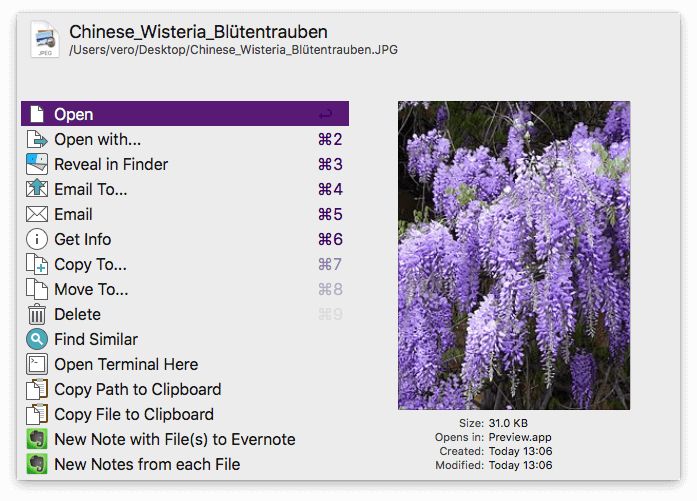Choose Copy To... action
697x501 pixels.
pos(90,265)
